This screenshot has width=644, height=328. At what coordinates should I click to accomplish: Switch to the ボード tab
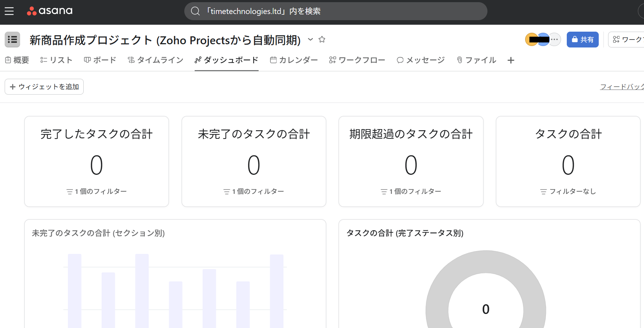pos(100,60)
